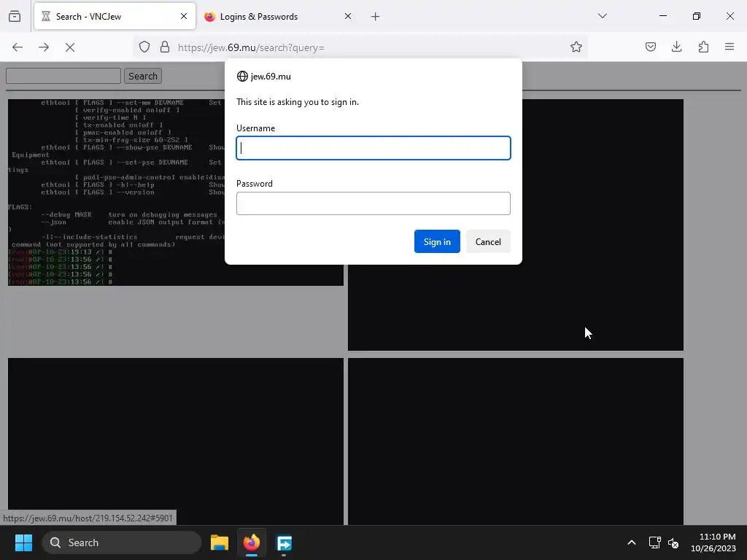The image size is (747, 560).
Task: Open the blue arrow app on taskbar
Action: [284, 542]
